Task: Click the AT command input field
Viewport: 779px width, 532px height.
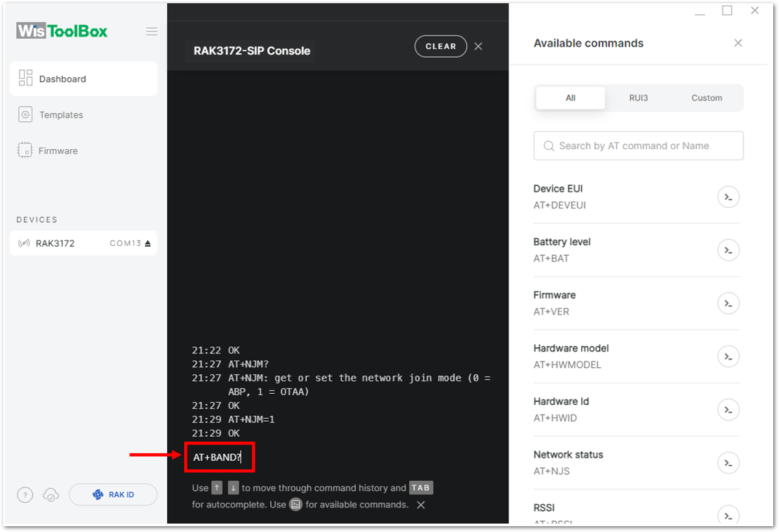Action: (219, 457)
